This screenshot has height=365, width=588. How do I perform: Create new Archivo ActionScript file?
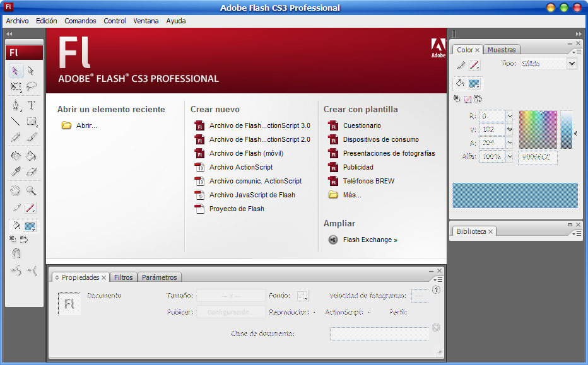[x=240, y=167]
